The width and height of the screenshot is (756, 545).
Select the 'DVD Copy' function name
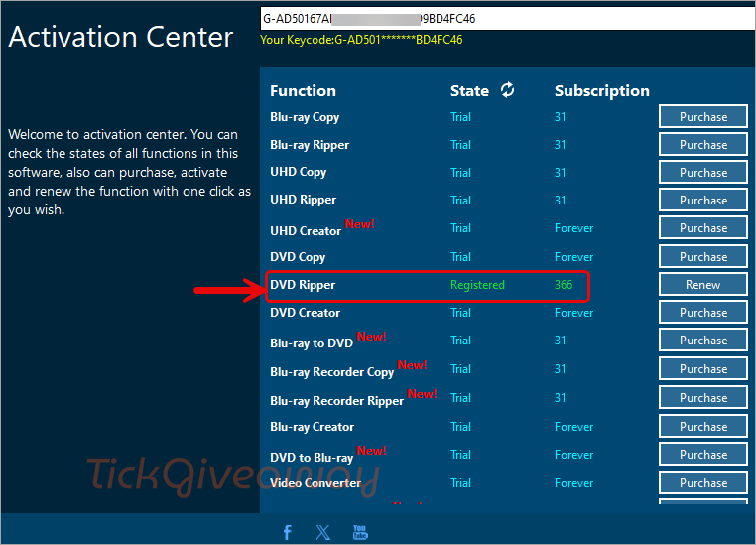(298, 257)
